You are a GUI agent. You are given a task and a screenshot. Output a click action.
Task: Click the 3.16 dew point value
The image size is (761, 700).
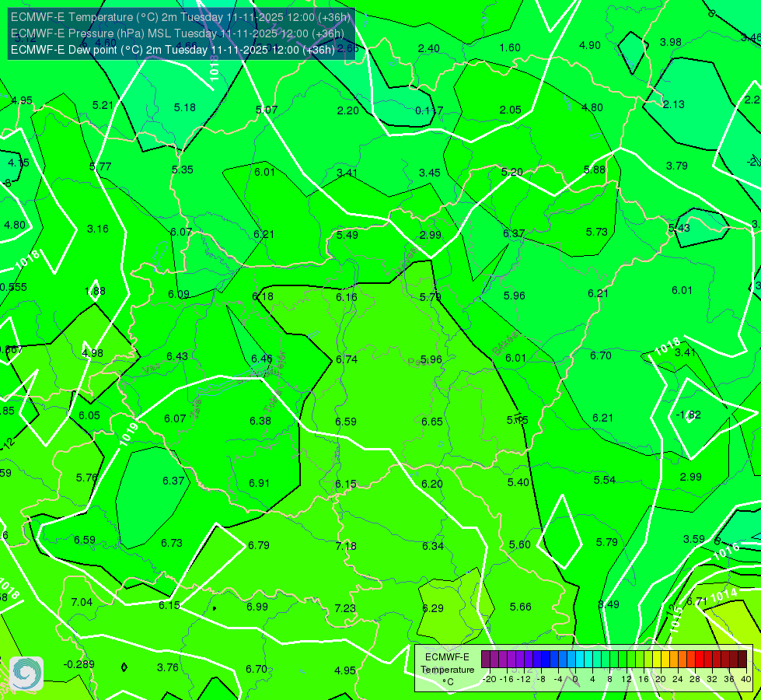point(97,229)
